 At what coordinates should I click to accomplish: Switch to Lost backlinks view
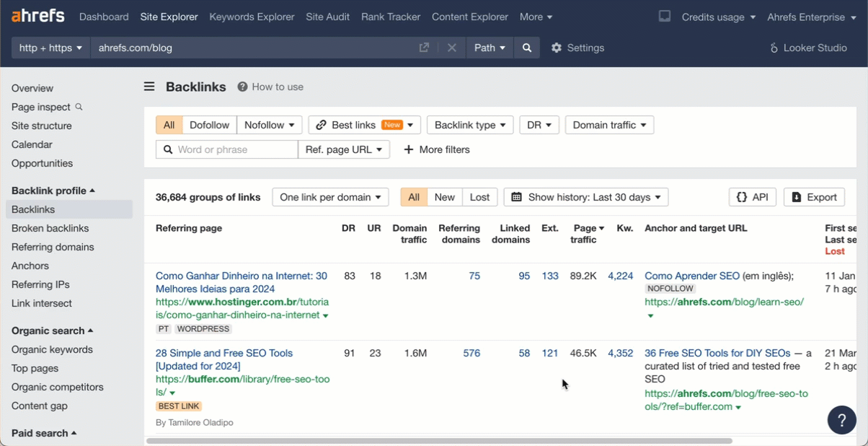479,196
